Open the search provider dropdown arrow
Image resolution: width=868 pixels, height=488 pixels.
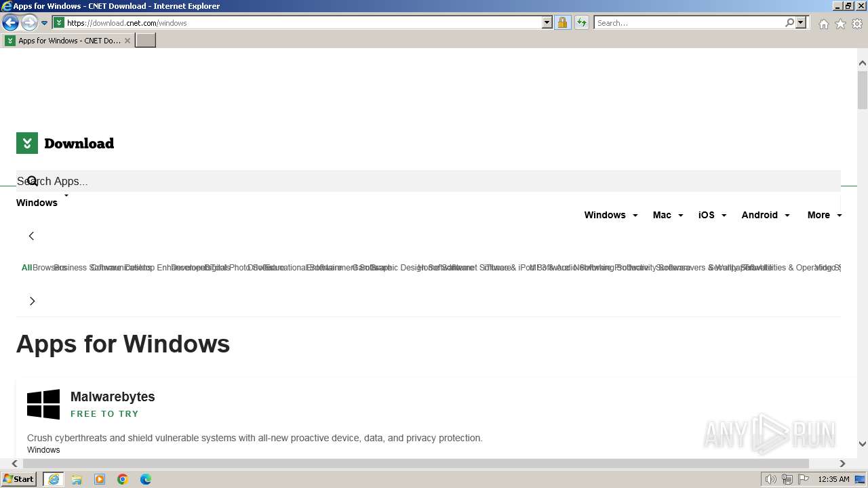[801, 22]
